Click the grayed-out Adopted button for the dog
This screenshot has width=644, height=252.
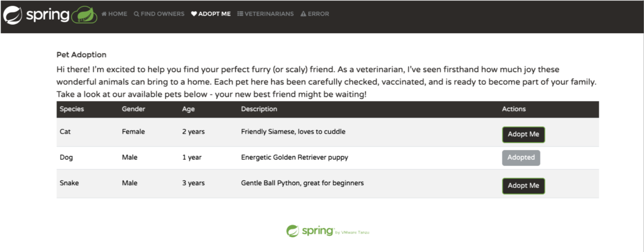pos(521,158)
